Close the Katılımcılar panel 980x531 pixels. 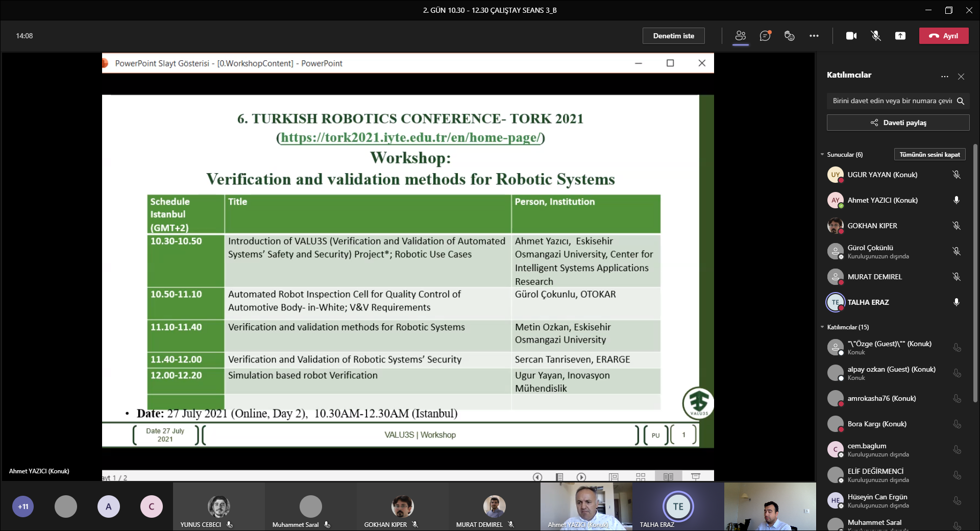(x=961, y=77)
